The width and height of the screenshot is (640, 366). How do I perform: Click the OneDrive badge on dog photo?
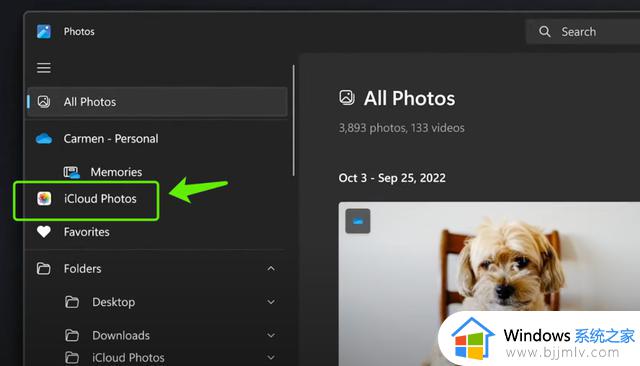tap(358, 221)
